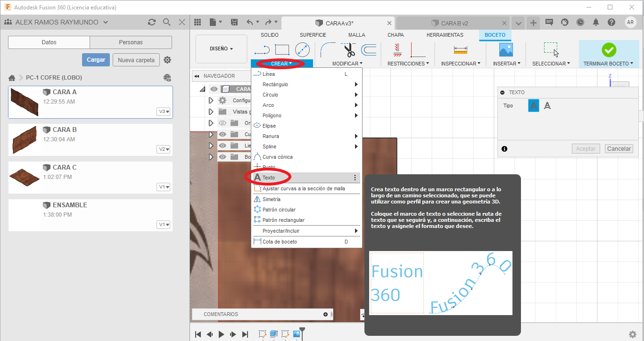Viewport: 644px width, 341px height.
Task: Choose Elipse from the Crear menu
Action: tap(306, 126)
